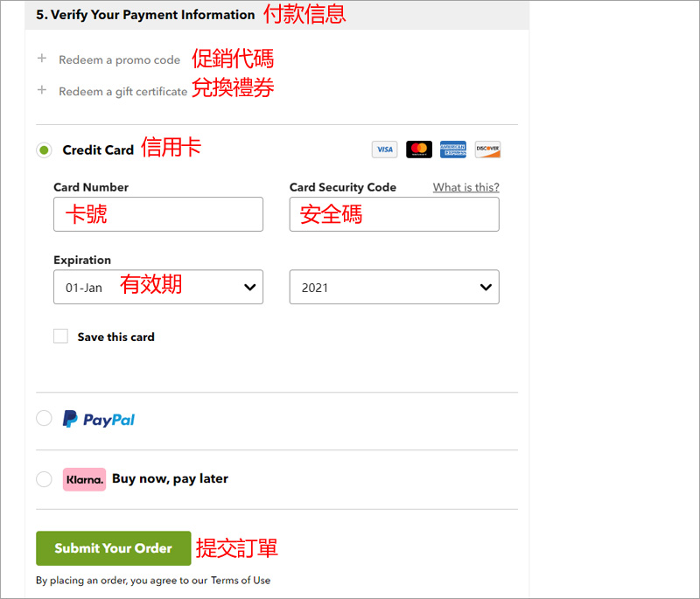The width and height of the screenshot is (700, 599).
Task: Check the Save this card box
Action: [x=60, y=337]
